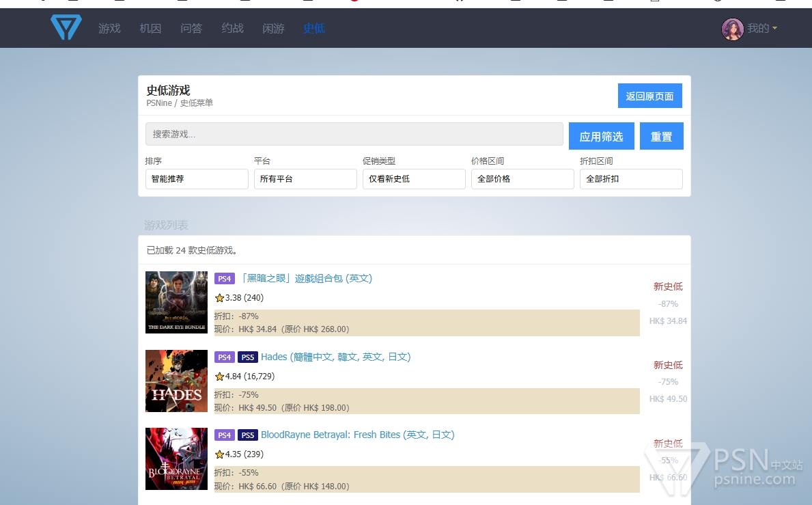This screenshot has width=812, height=505.
Task: Expand the 价格区间 price range dropdown
Action: pyautogui.click(x=522, y=179)
